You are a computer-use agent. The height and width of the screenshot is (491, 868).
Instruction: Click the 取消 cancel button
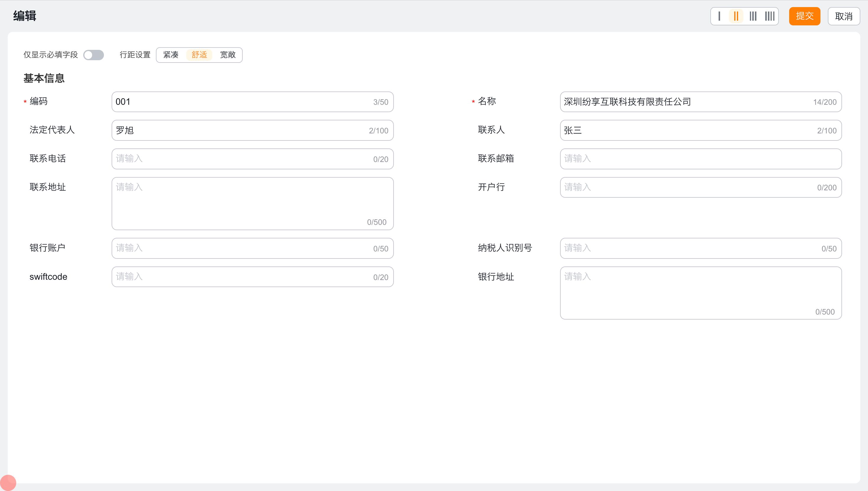click(843, 16)
